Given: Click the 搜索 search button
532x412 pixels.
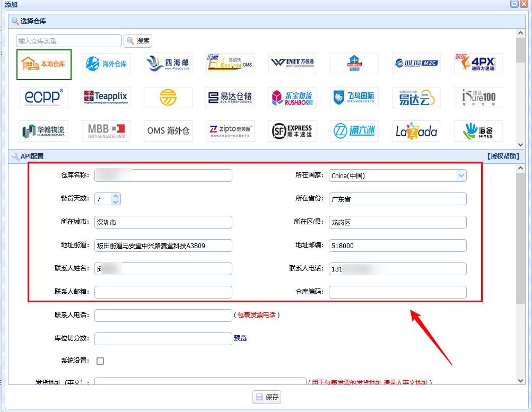Looking at the screenshot, I should pyautogui.click(x=138, y=41).
